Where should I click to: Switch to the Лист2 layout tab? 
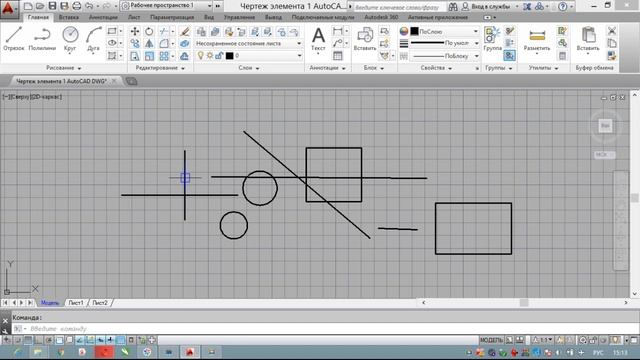100,302
